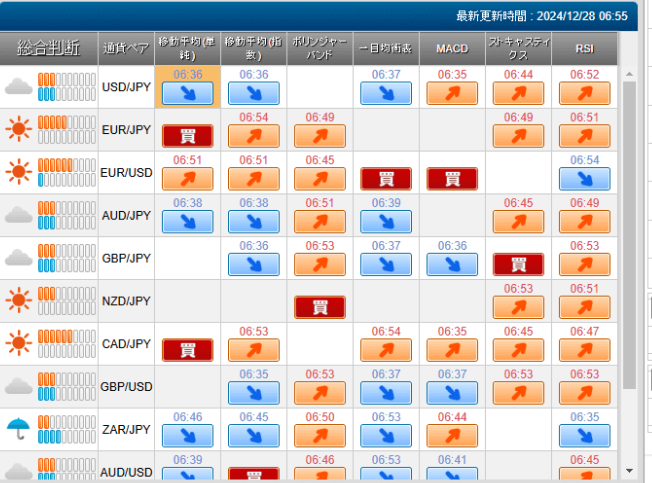Click the NZD/JPY Bollinger Band 買 signal
Image resolution: width=652 pixels, height=483 pixels.
[319, 307]
